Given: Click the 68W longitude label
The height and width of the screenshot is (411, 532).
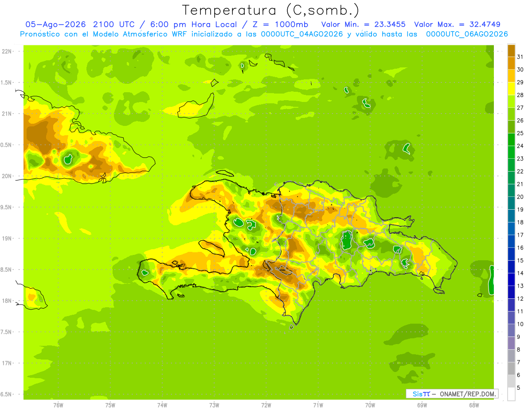Looking at the screenshot, I should tap(473, 405).
